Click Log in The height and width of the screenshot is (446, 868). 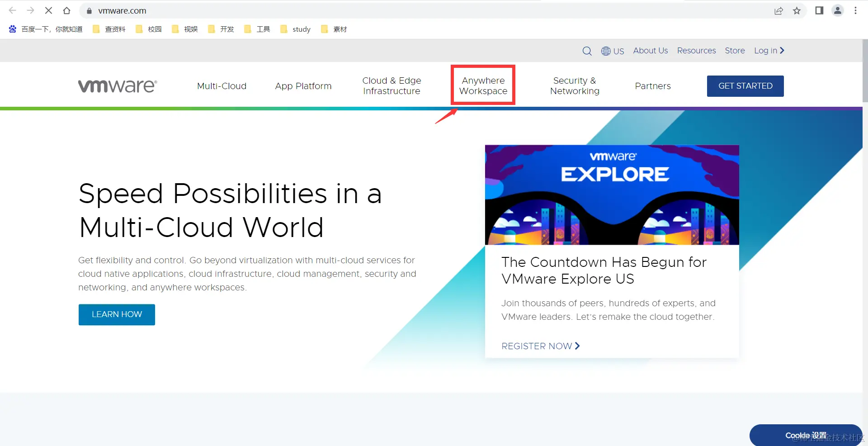pyautogui.click(x=769, y=51)
